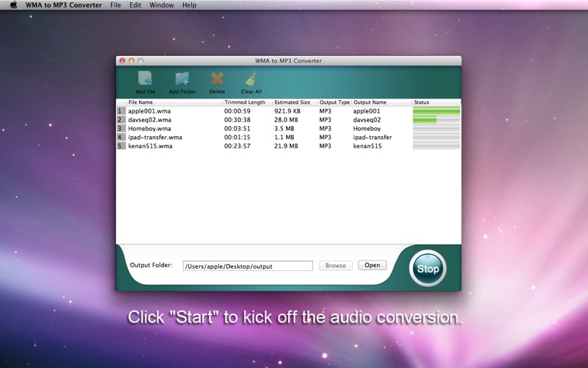Screen dimensions: 588x368
Task: Click the Trimmed Length column header
Action: point(248,102)
